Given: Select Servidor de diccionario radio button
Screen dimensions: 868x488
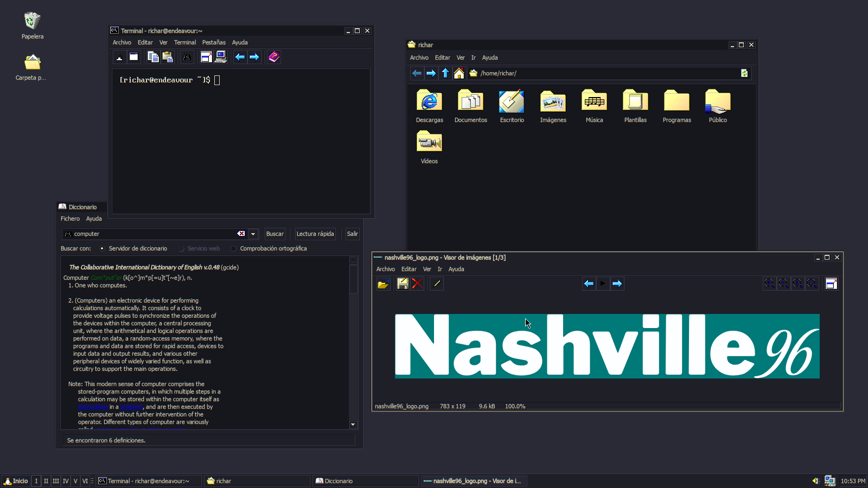Looking at the screenshot, I should pos(102,248).
